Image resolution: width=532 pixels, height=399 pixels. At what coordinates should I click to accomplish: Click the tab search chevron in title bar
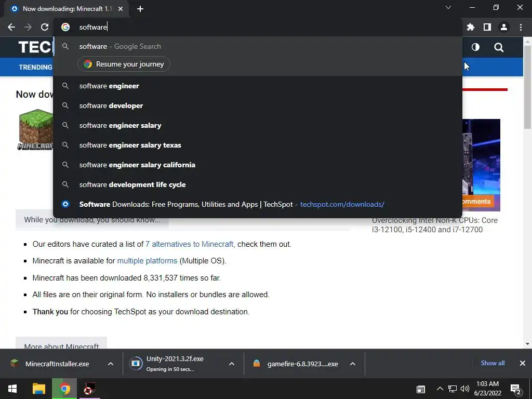coord(448,7)
